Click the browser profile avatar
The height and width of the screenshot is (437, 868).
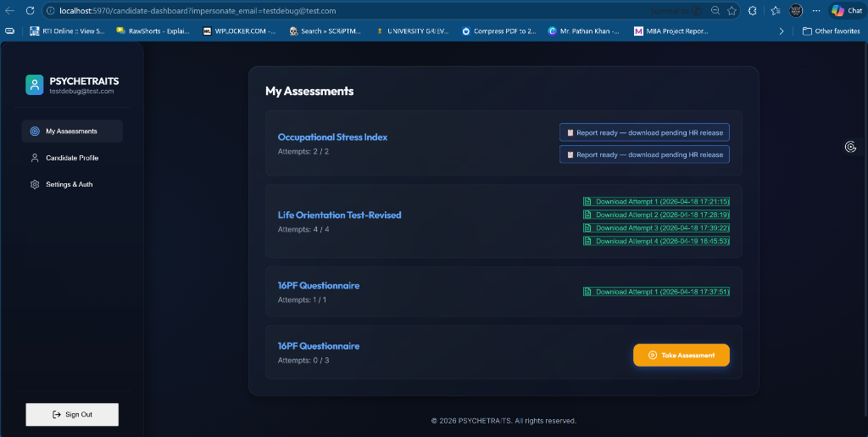coord(796,10)
